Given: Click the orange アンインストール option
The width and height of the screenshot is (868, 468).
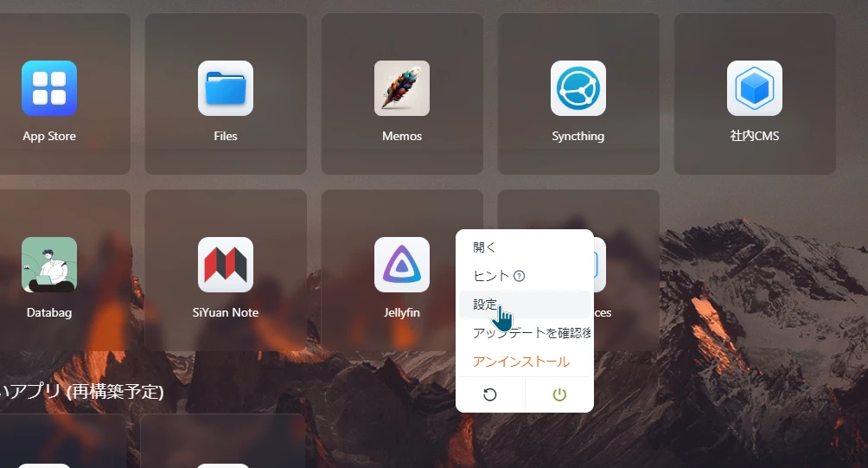Looking at the screenshot, I should click(x=521, y=362).
